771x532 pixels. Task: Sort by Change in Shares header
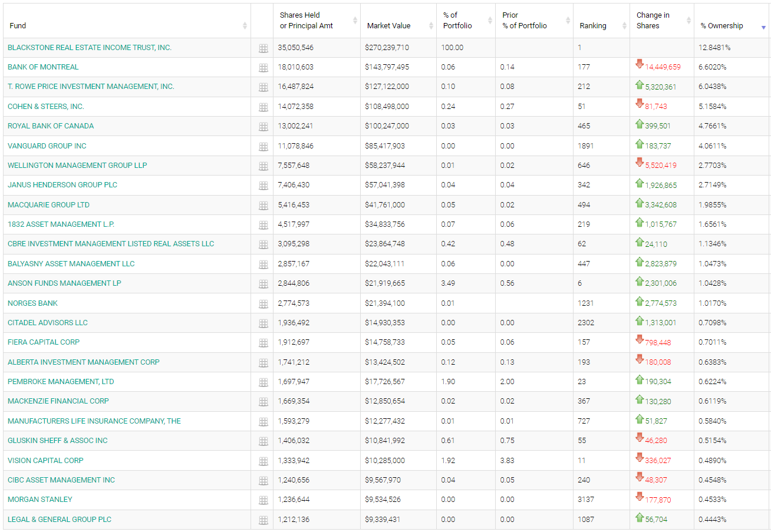662,21
